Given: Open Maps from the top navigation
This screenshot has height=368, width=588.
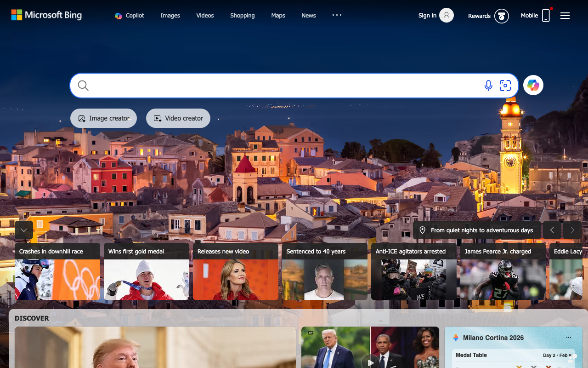Looking at the screenshot, I should pyautogui.click(x=278, y=15).
